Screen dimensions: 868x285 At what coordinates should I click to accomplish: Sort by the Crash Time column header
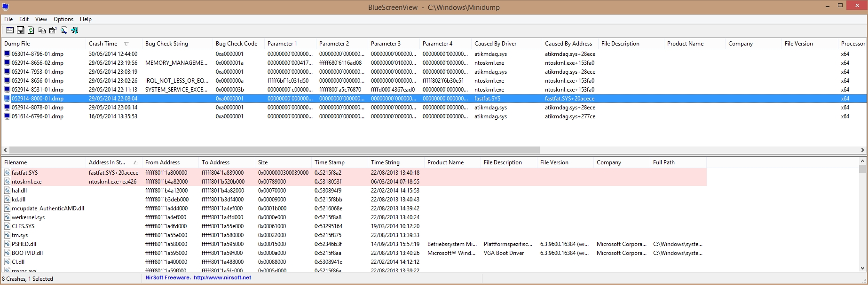pyautogui.click(x=114, y=44)
